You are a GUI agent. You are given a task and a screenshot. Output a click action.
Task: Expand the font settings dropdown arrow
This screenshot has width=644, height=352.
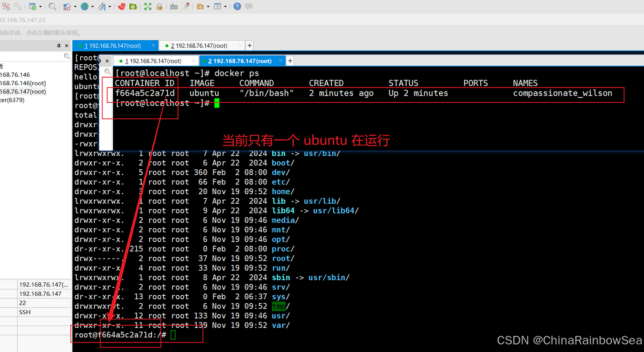(110, 7)
